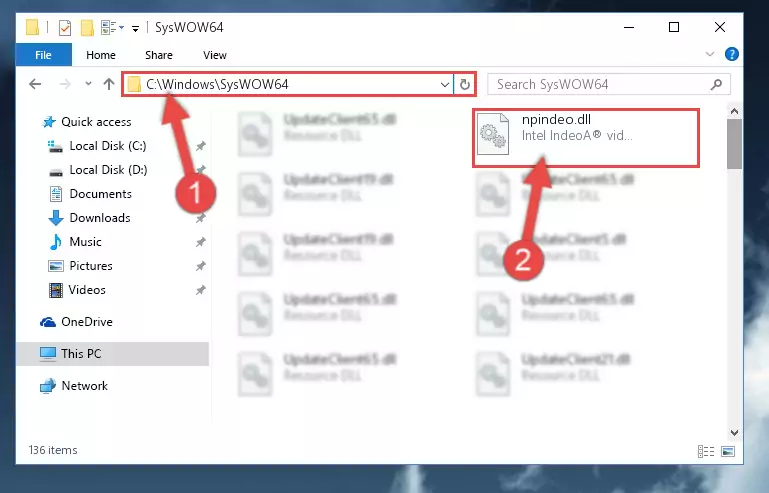Expand the address bar history dropdown
This screenshot has width=769, height=493.
point(444,84)
